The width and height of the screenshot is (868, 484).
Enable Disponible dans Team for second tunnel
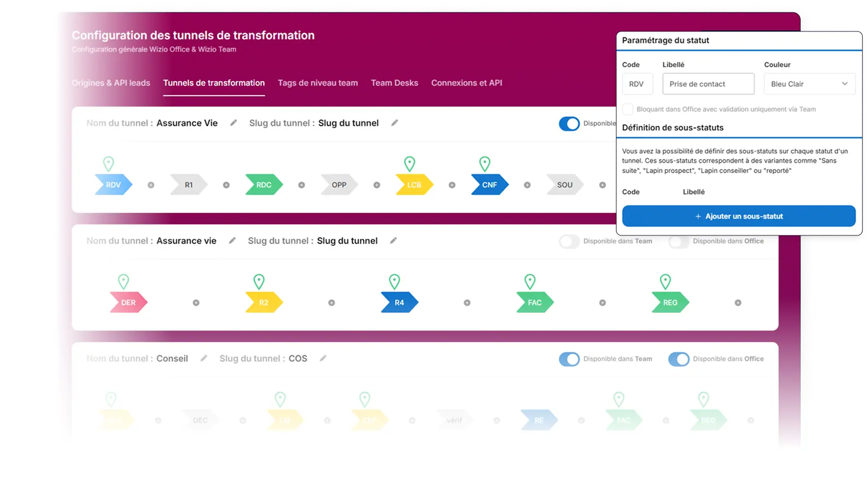pos(569,241)
